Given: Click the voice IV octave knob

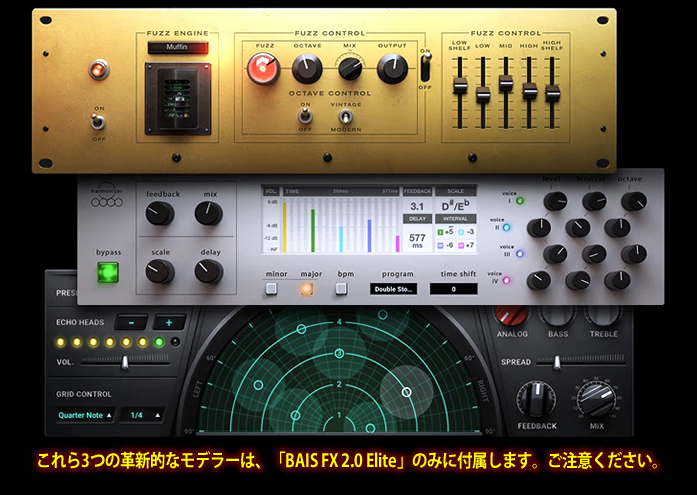Looking at the screenshot, I should point(617,280).
